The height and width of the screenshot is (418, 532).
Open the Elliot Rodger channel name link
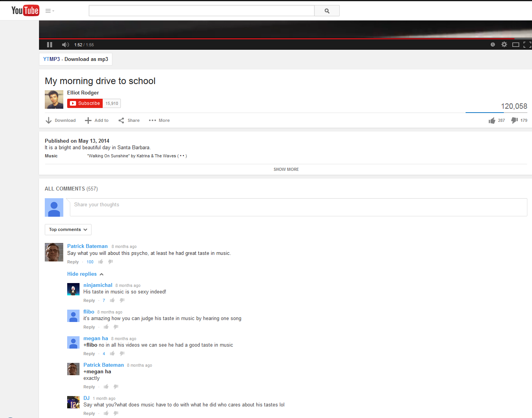click(83, 93)
